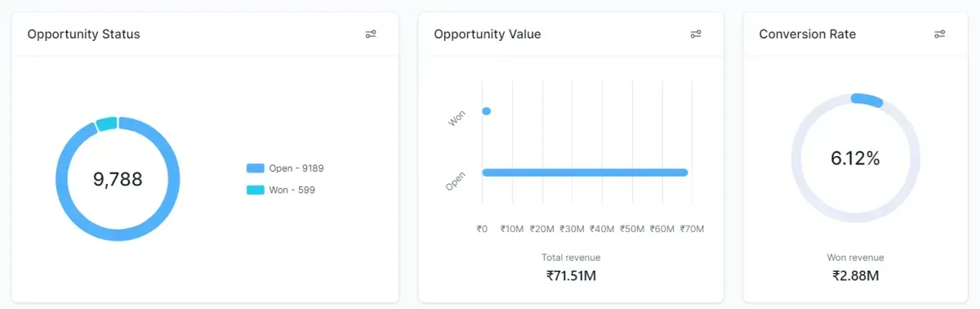Click the Open bar in Opportunity Value chart
The width and height of the screenshot is (980, 309).
point(585,172)
